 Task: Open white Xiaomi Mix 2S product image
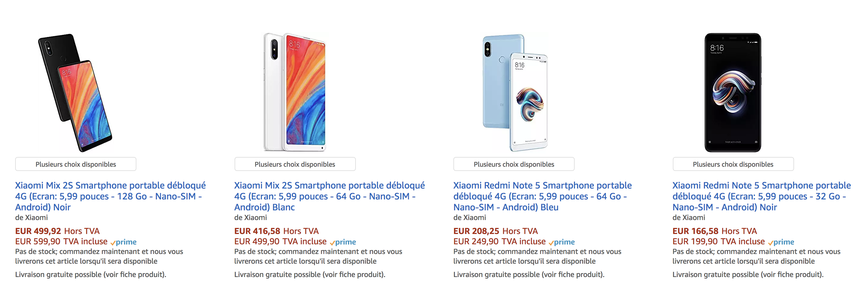coord(295,92)
